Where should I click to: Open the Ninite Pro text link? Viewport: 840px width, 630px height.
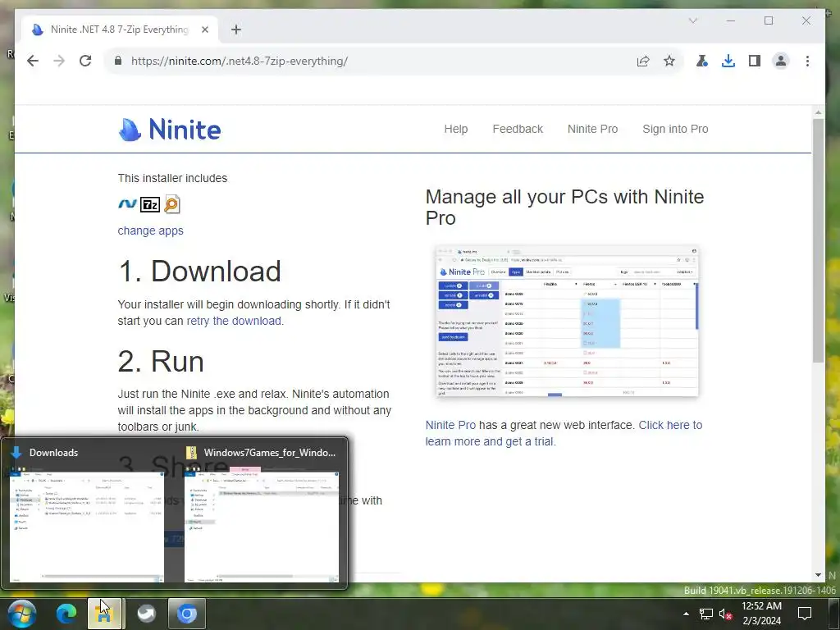[x=450, y=426]
